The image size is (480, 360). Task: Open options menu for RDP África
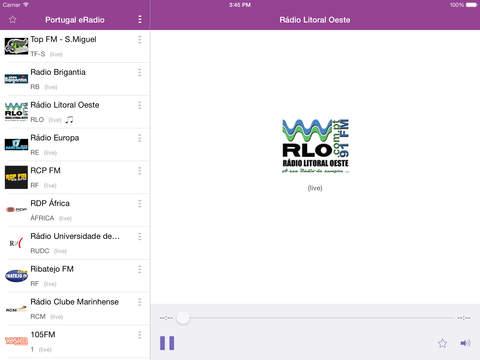click(x=140, y=204)
